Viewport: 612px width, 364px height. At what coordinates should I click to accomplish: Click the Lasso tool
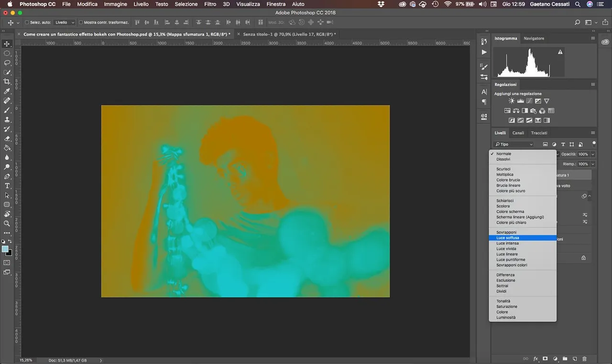tap(7, 63)
